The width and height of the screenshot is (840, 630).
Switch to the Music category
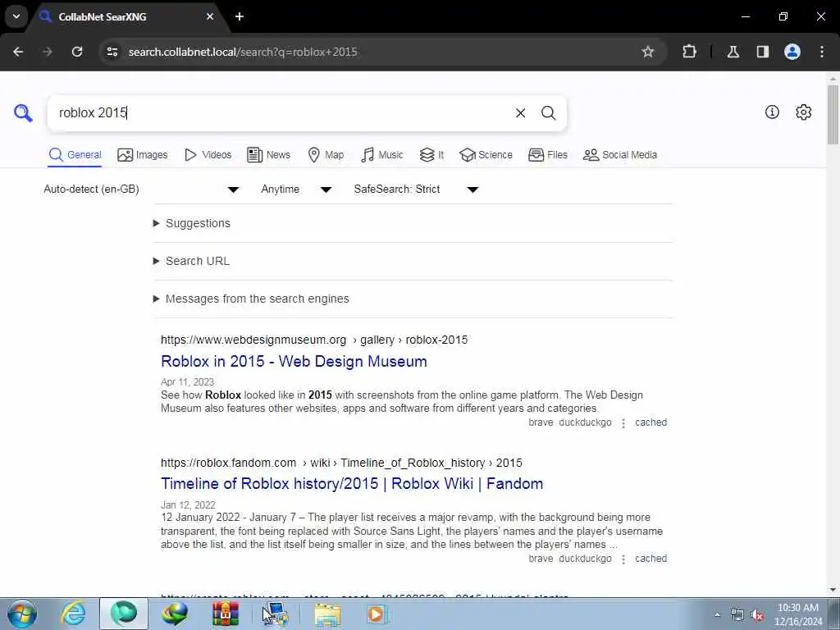pyautogui.click(x=382, y=155)
